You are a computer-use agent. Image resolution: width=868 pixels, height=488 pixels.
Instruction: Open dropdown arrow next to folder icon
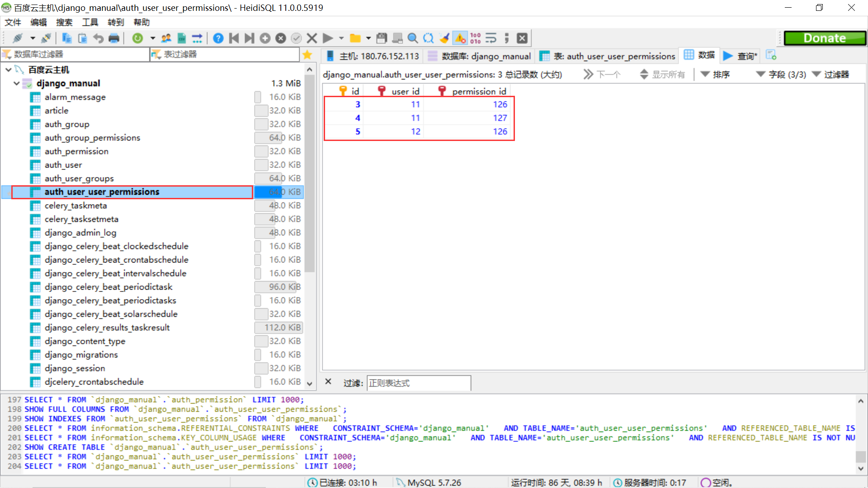click(368, 38)
